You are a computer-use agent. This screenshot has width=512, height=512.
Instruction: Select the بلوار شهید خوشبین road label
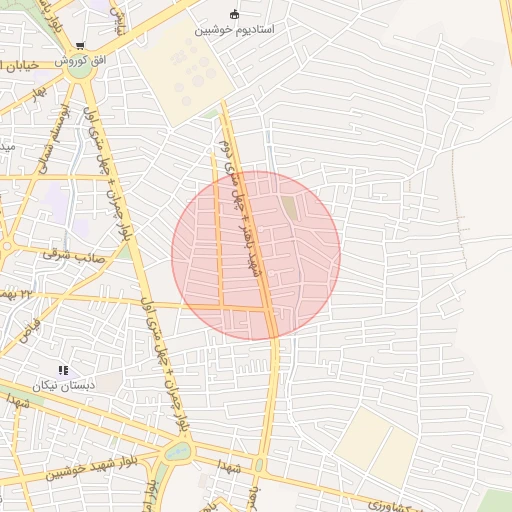pos(91,468)
